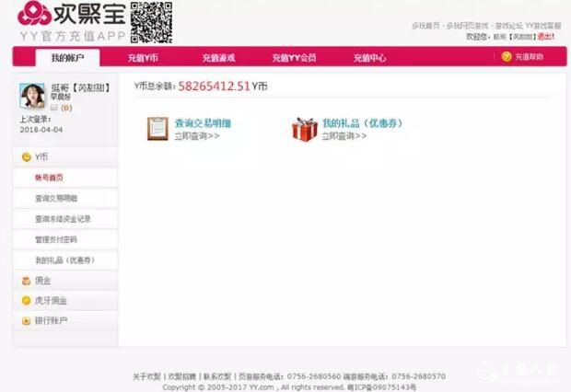Select 帐号首页 in the sidebar
The image size is (571, 392).
pyautogui.click(x=49, y=178)
